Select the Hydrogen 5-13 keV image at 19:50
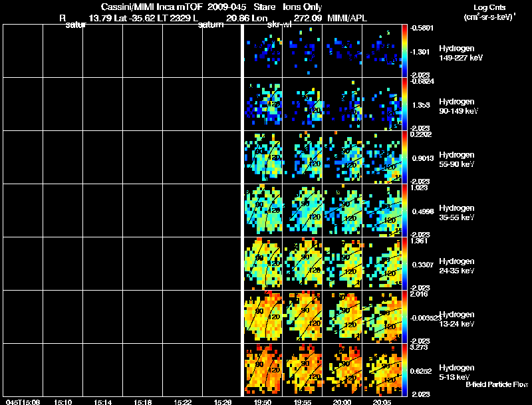This screenshot has height=405, width=532. (263, 370)
